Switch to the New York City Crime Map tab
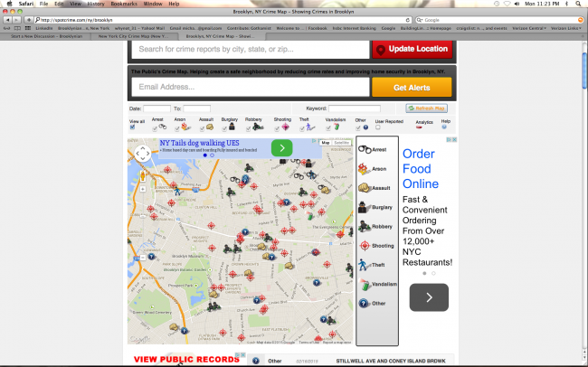The width and height of the screenshot is (588, 367). point(133,36)
